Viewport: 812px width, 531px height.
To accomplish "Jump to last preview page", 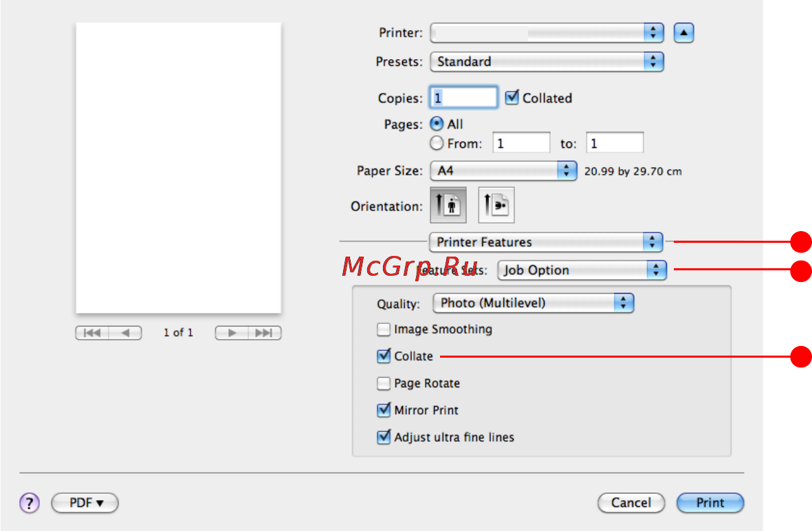I will coord(265,333).
